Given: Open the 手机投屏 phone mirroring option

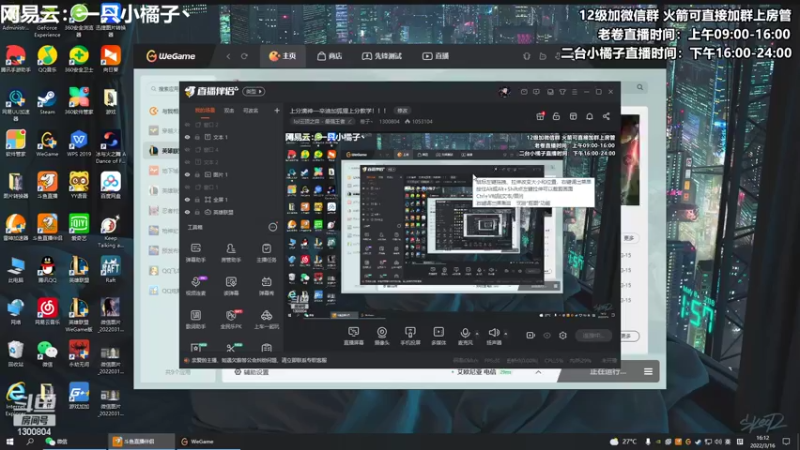Looking at the screenshot, I should coord(410,336).
